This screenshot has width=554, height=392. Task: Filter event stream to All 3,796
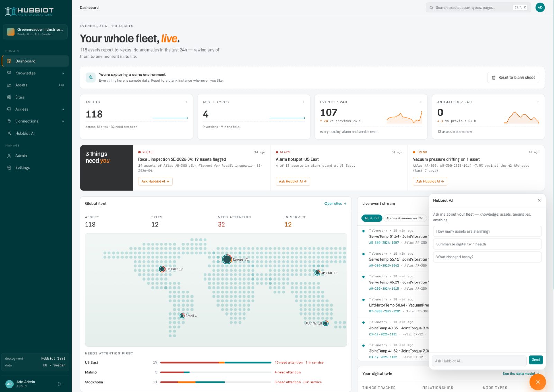coord(372,218)
